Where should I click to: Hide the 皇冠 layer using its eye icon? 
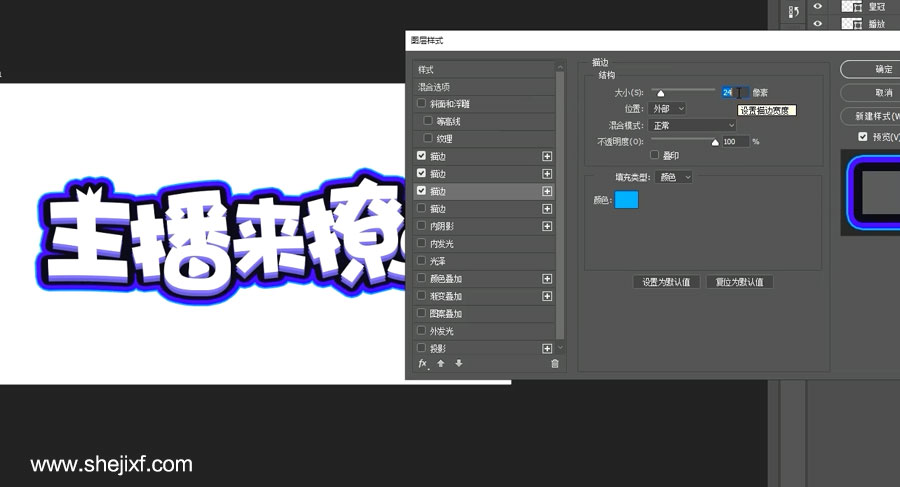point(818,6)
